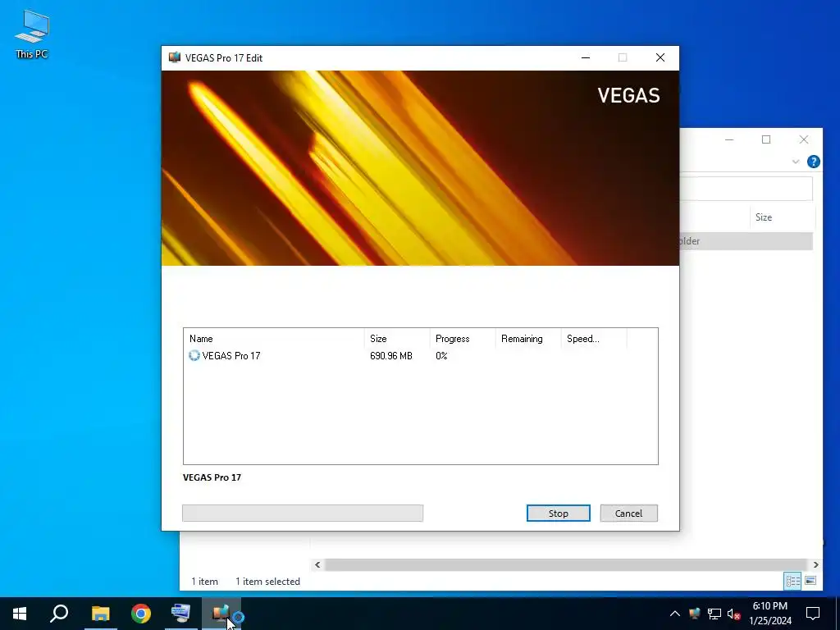This screenshot has height=630, width=840.
Task: Select the VEGAS Pro 17 row name text
Action: (x=231, y=356)
